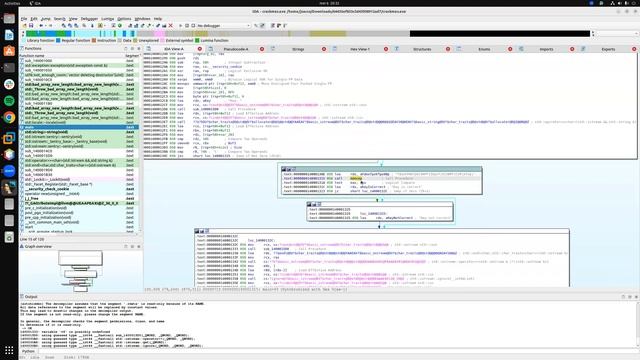Open Trash from the dock
The width and height of the screenshot is (640, 360).
click(x=9, y=237)
